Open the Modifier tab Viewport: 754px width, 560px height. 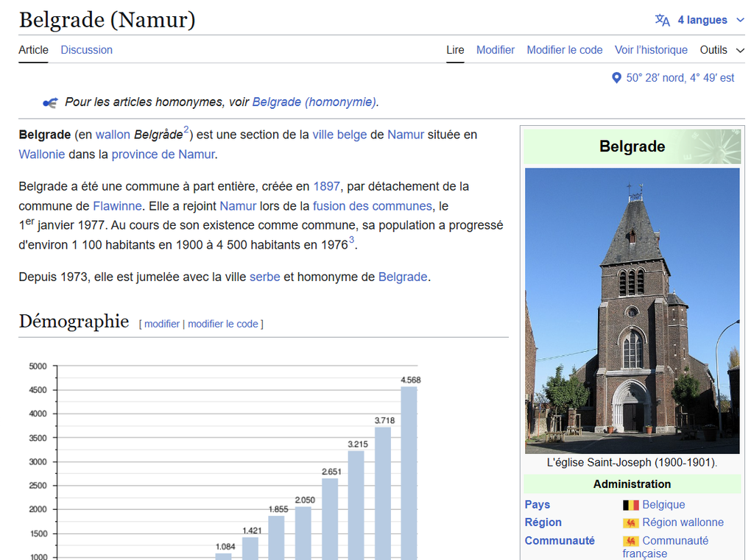point(496,50)
